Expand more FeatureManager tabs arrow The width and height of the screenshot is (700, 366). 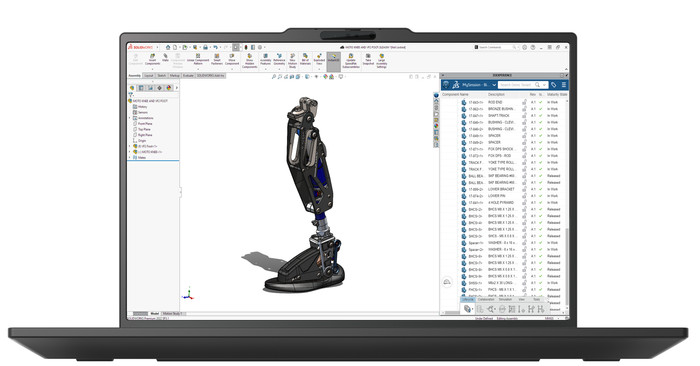pyautogui.click(x=177, y=88)
